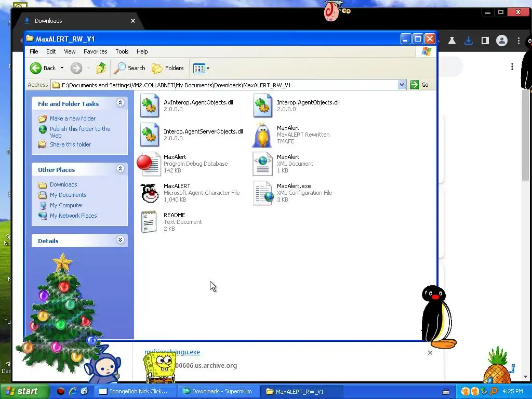Image resolution: width=532 pixels, height=399 pixels.
Task: Open Supermium side panel icon
Action: click(485, 41)
